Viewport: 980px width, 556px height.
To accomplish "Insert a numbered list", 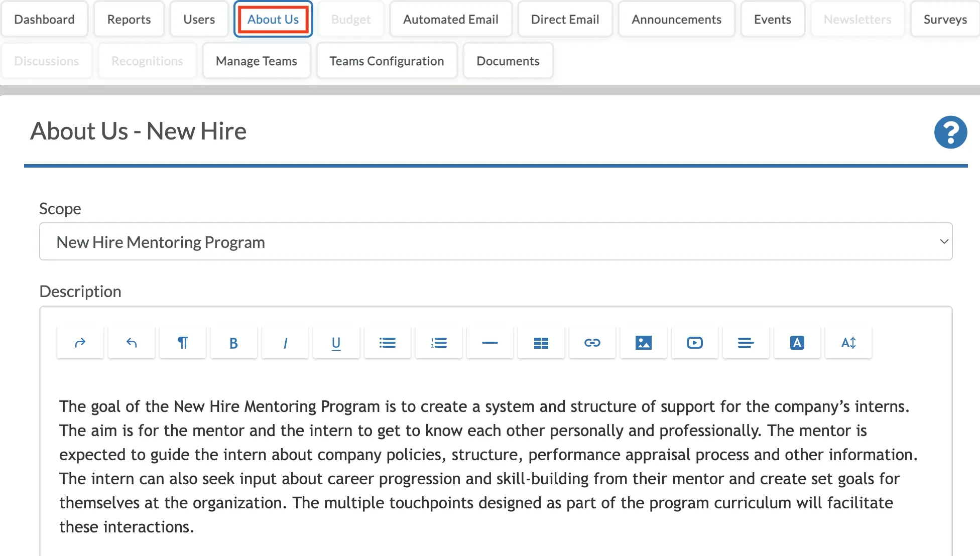I will tap(439, 343).
